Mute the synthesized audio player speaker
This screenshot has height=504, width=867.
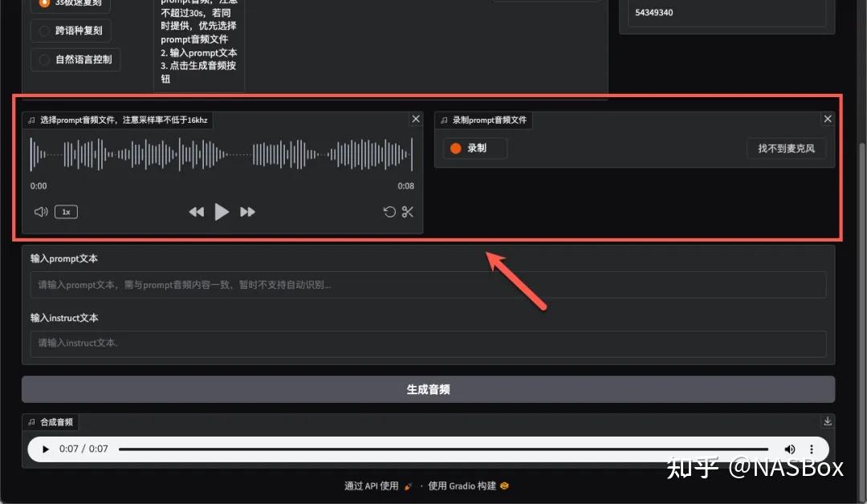tap(790, 449)
